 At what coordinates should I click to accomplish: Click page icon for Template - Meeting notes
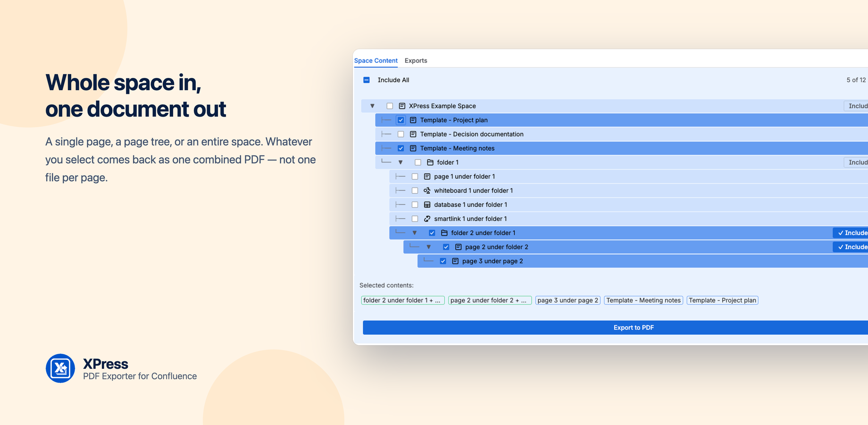413,148
